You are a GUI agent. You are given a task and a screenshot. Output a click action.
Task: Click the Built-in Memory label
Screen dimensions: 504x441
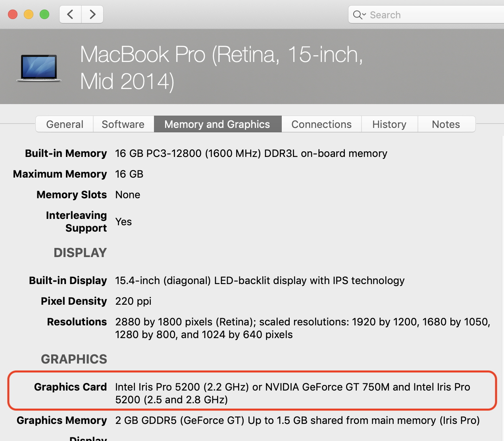66,153
